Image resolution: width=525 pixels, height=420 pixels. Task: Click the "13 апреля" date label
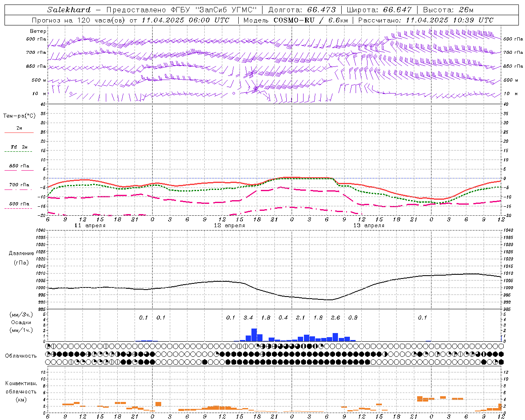point(369,226)
